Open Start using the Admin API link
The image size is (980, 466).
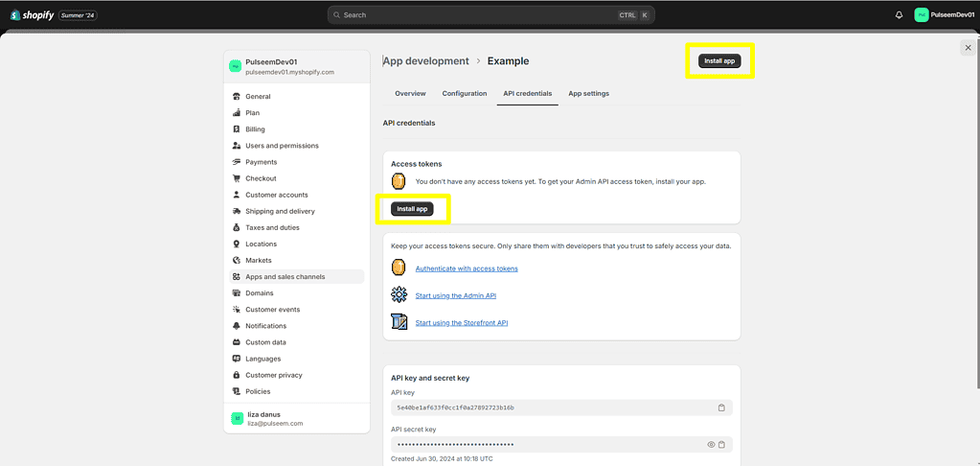coord(456,295)
